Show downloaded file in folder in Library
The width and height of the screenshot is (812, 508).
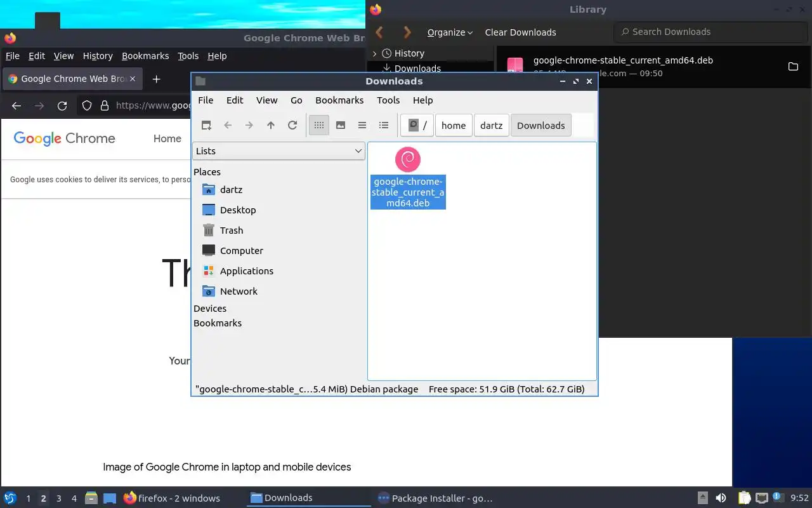point(793,67)
